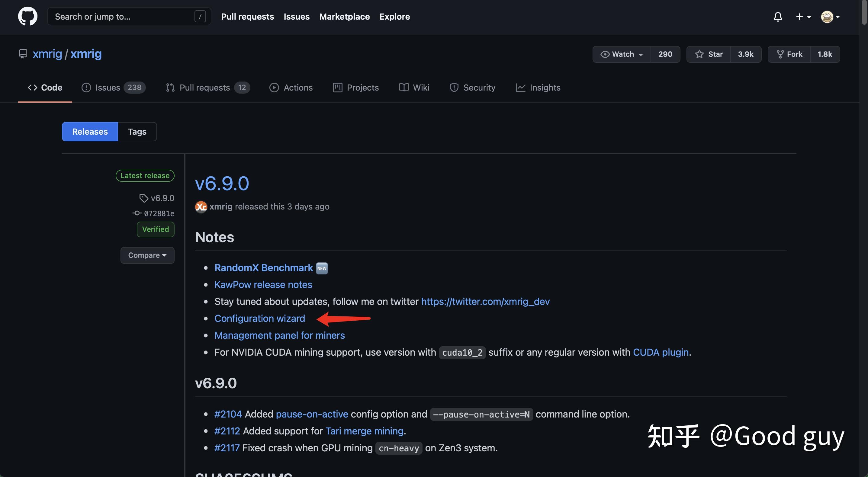Image resolution: width=868 pixels, height=477 pixels.
Task: Expand the Compare dropdown
Action: (x=147, y=255)
